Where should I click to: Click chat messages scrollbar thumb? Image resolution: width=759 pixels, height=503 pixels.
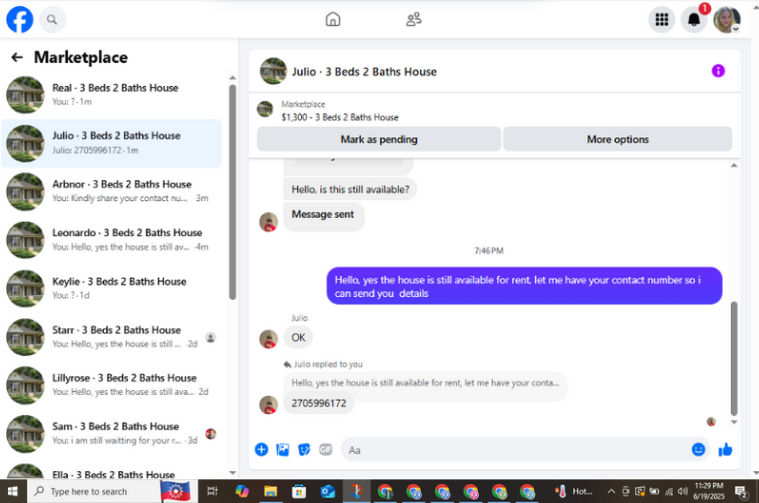coord(734,358)
